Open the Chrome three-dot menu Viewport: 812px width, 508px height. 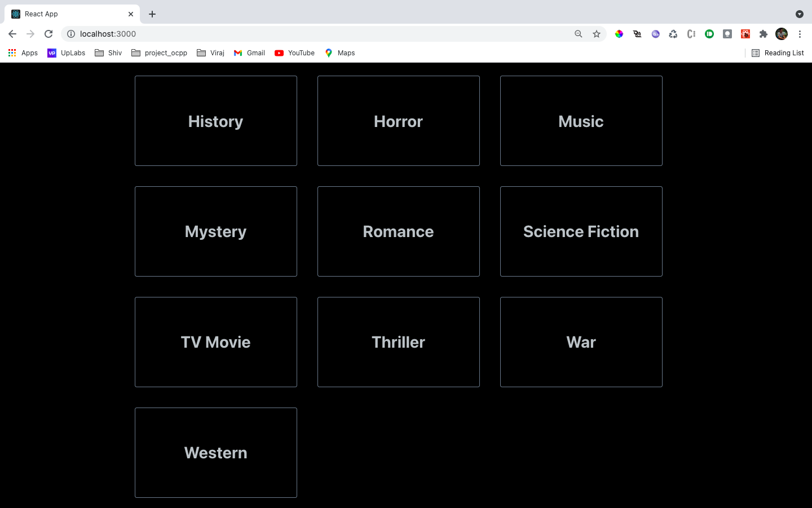(800, 34)
